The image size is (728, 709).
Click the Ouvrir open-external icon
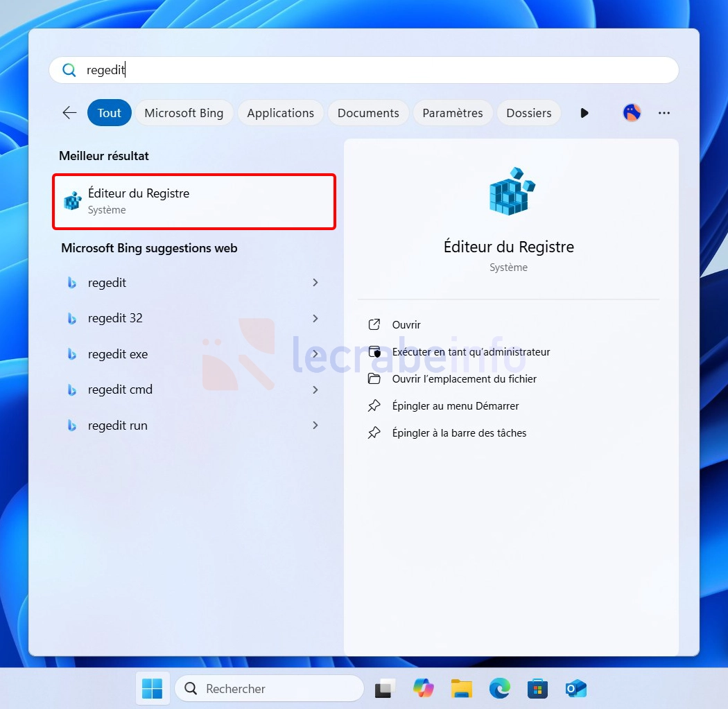point(374,324)
